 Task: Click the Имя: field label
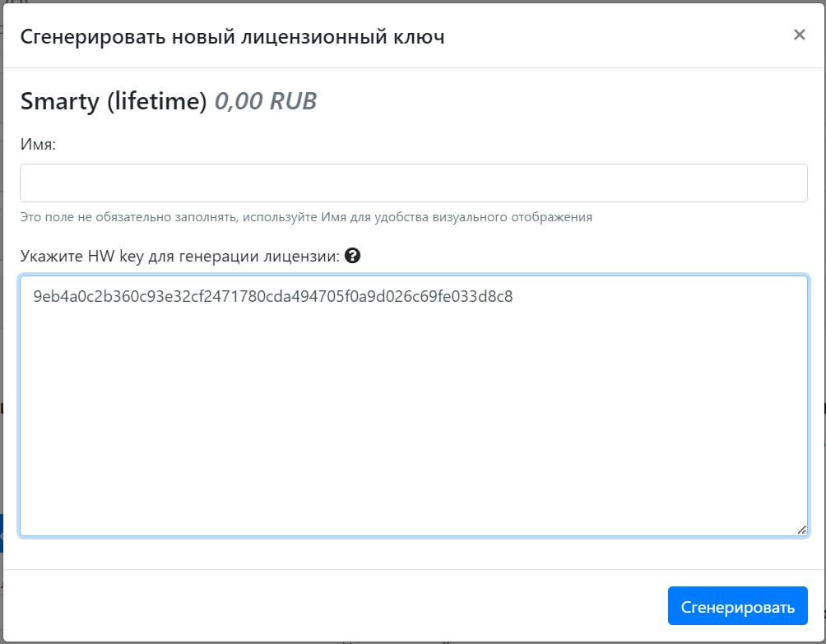(x=38, y=144)
